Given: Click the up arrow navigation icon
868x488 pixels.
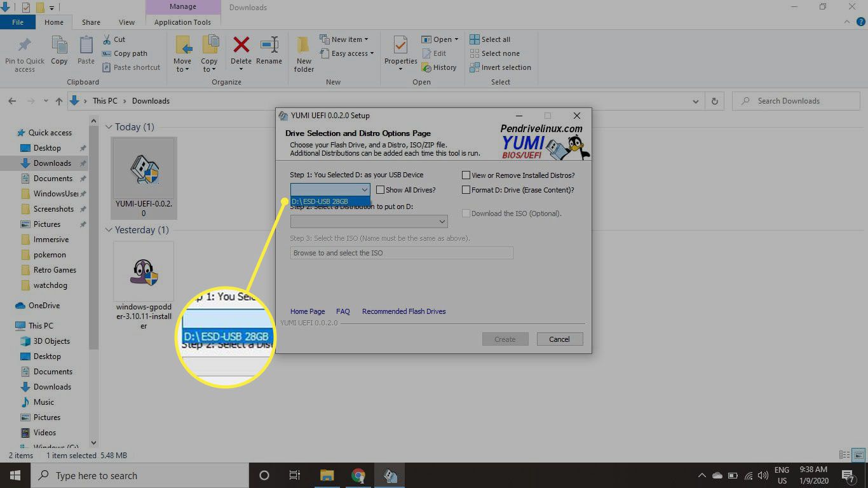Looking at the screenshot, I should pyautogui.click(x=59, y=101).
